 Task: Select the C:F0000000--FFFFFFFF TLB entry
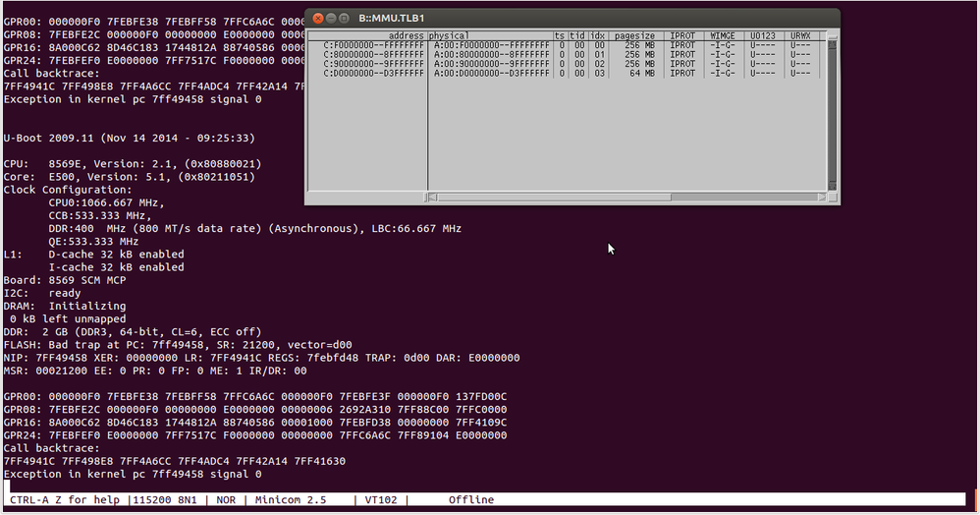(x=567, y=45)
